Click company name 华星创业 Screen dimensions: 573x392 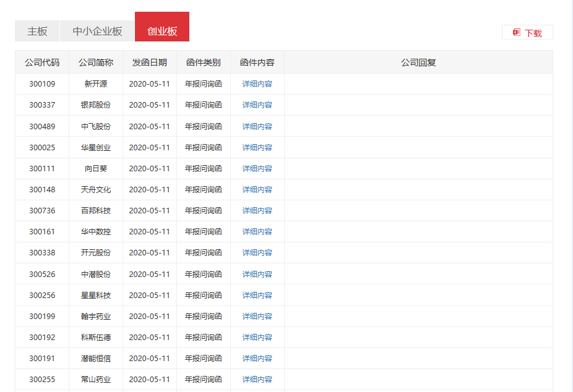pyautogui.click(x=96, y=147)
